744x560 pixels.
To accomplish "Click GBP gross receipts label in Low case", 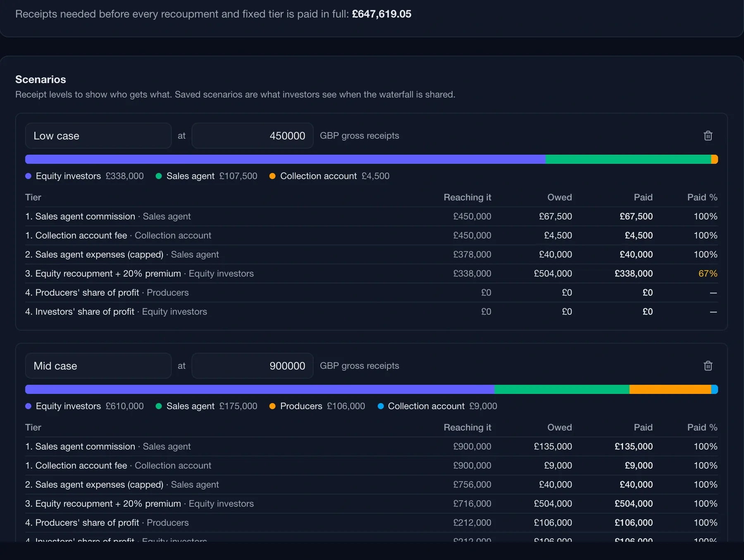I will coord(360,136).
